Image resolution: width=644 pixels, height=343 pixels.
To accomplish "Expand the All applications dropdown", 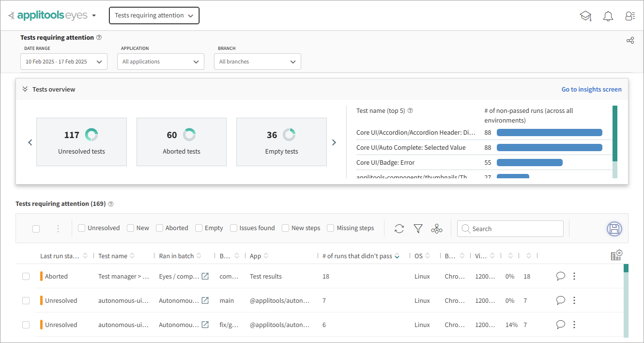I will [161, 62].
